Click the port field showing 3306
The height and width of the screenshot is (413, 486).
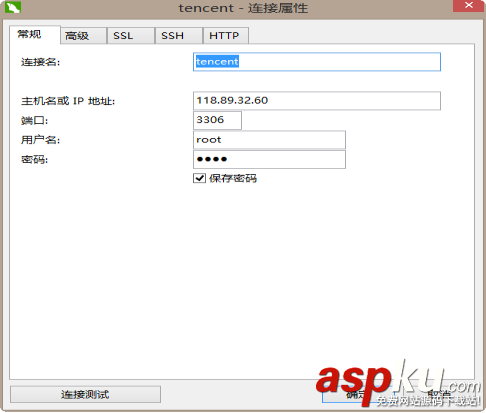pyautogui.click(x=217, y=120)
